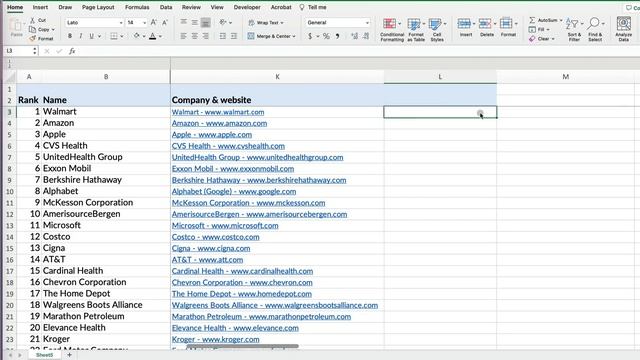Toggle top vertical alignment

point(184,22)
